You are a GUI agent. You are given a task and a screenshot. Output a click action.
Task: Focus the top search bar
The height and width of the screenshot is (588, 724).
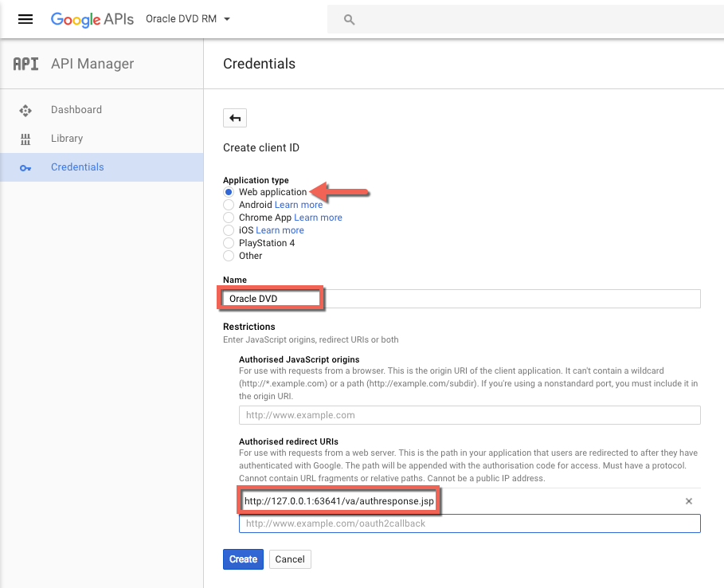pos(526,19)
